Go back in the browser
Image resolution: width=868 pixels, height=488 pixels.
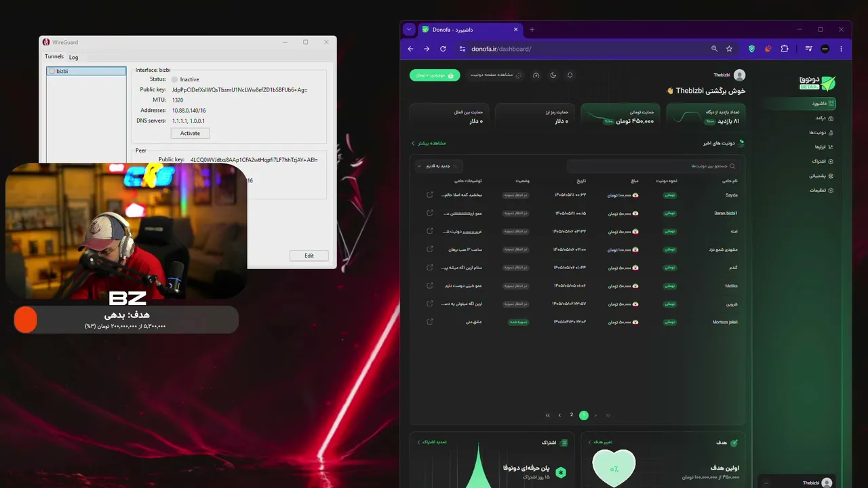[410, 49]
